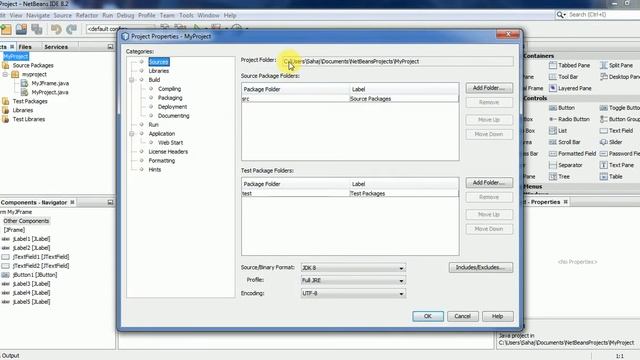
Task: Click Add Folder for Source Package Folders
Action: pos(489,88)
